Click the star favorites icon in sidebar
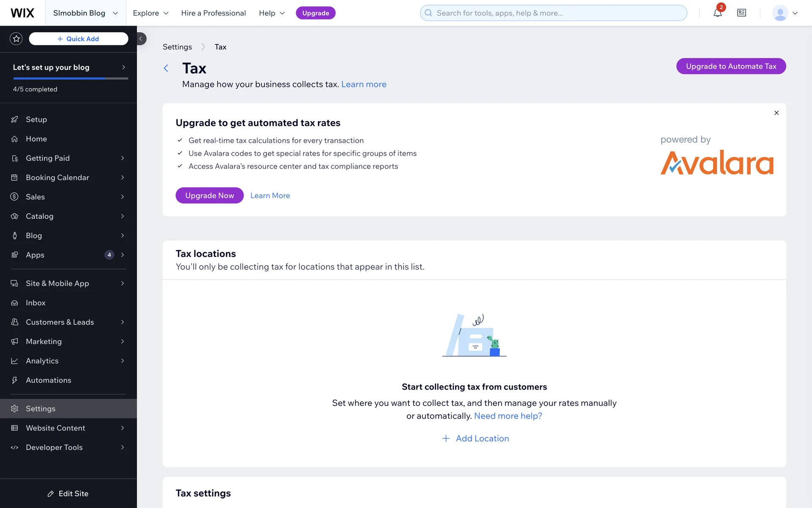Viewport: 812px width, 508px height. pos(16,39)
